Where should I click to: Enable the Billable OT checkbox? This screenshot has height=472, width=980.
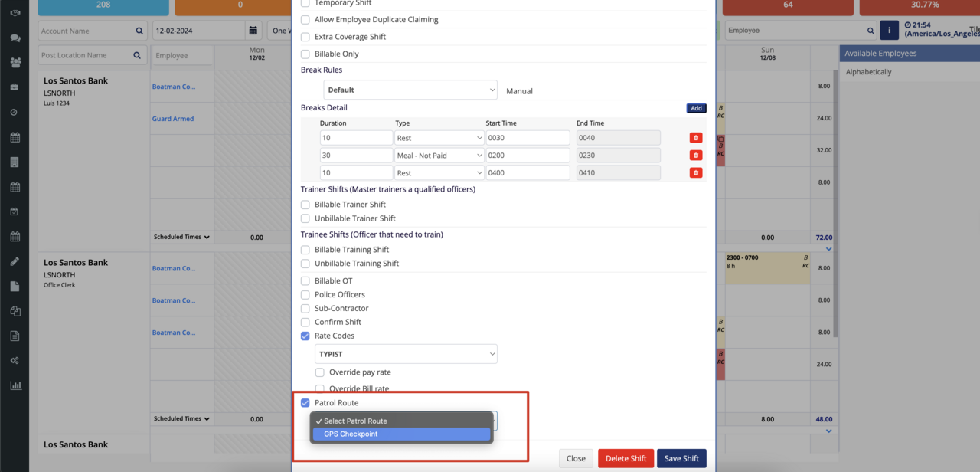pyautogui.click(x=305, y=281)
